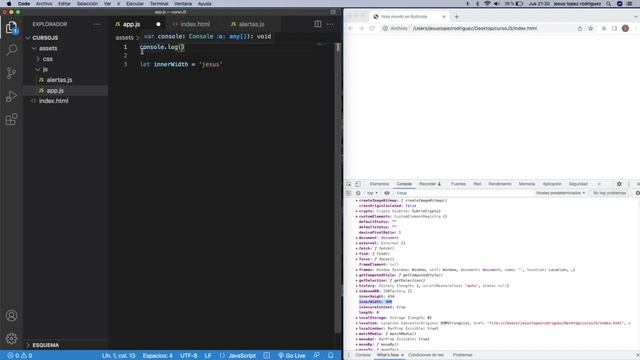Switch to the app.js editor tab
Viewport: 640px width, 360px height.
click(131, 24)
